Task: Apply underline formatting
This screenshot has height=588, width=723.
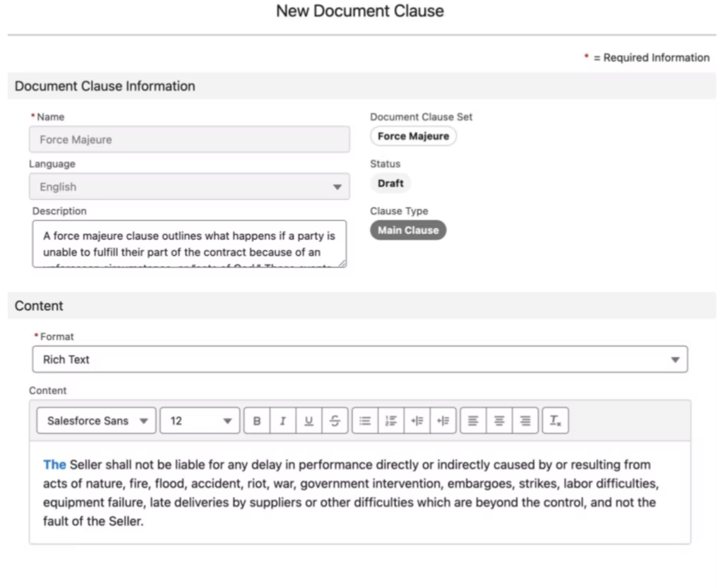Action: pos(309,421)
